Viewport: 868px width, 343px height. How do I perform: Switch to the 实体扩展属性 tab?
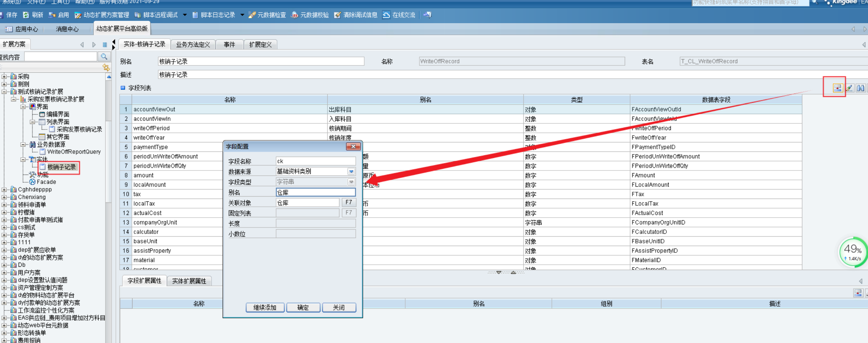[189, 281]
